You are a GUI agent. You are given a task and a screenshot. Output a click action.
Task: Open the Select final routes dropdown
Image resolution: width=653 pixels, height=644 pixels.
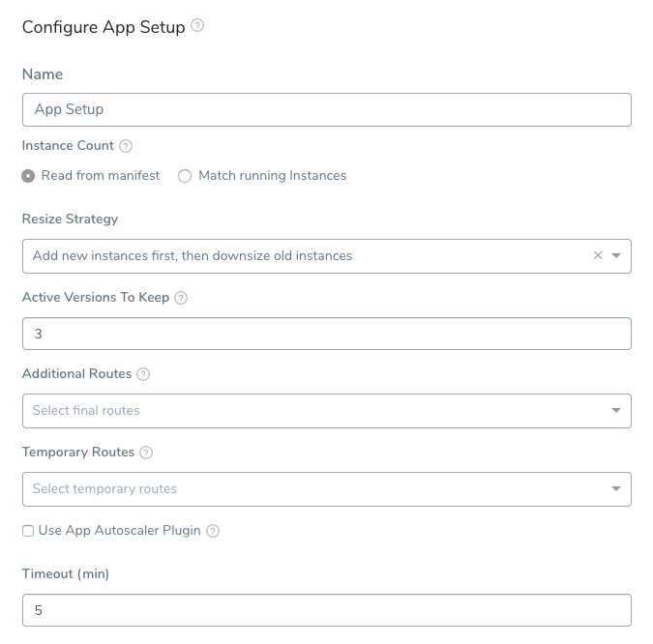coord(327,411)
